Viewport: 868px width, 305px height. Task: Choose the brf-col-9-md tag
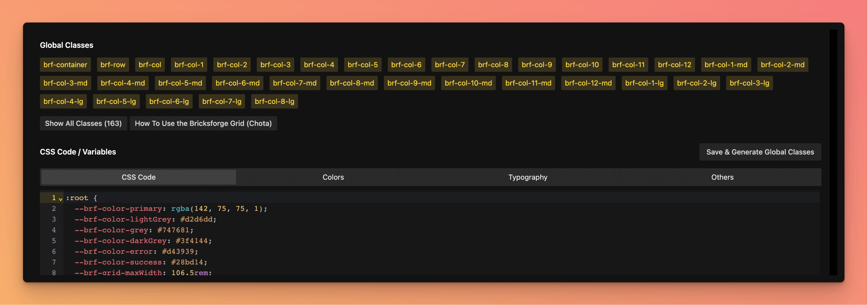(x=409, y=83)
